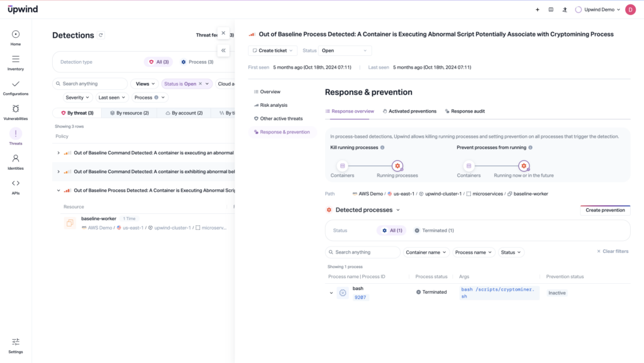Screen dimensions: 644x363
Task: Click the plus icon in top bar
Action: tap(537, 9)
